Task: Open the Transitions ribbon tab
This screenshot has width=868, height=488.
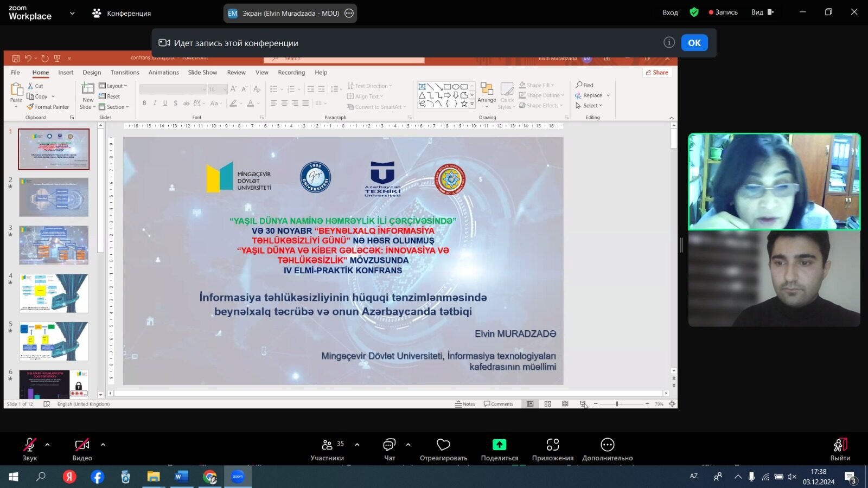Action: coord(125,73)
